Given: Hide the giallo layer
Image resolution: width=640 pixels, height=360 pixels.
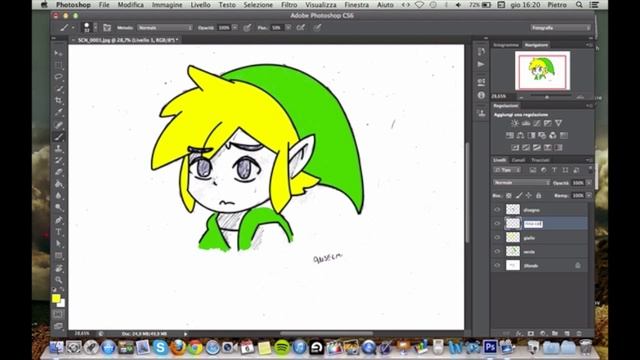Looking at the screenshot, I should click(x=497, y=238).
